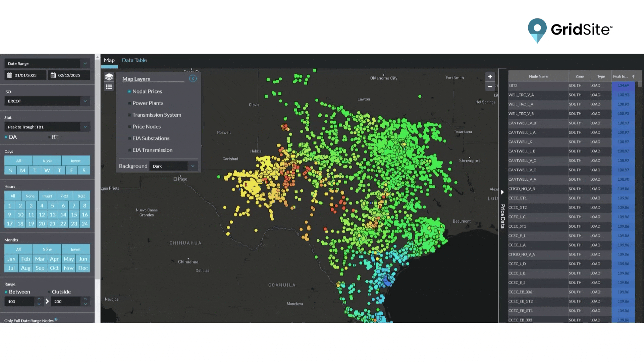The image size is (644, 362).
Task: Open the Stat dropdown Peak to Trough
Action: [47, 127]
